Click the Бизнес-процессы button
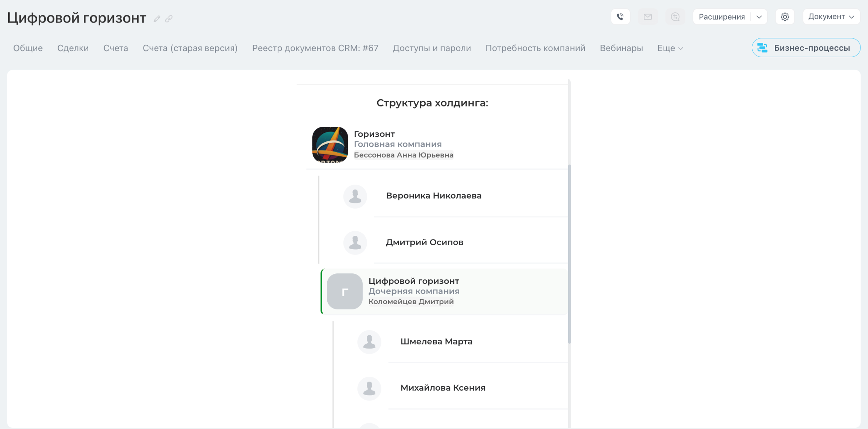The image size is (868, 429). (806, 48)
